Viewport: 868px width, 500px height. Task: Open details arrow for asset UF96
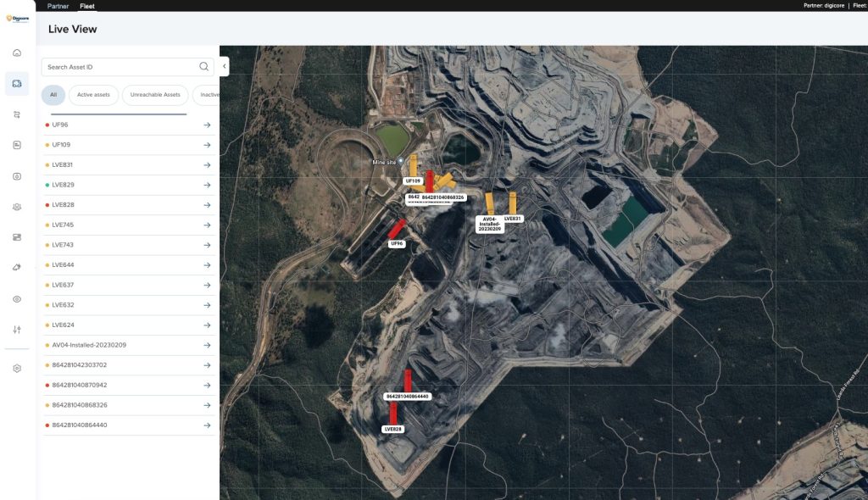(206, 125)
